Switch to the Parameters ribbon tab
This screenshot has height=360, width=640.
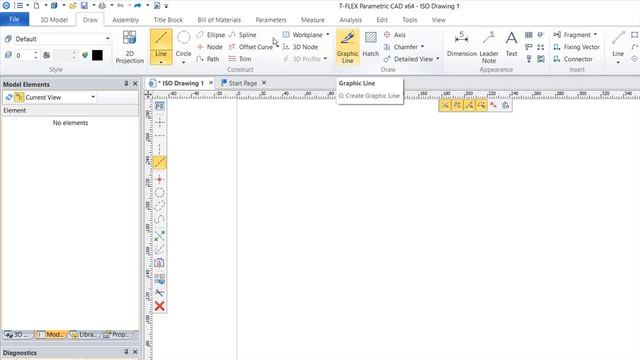pyautogui.click(x=271, y=20)
